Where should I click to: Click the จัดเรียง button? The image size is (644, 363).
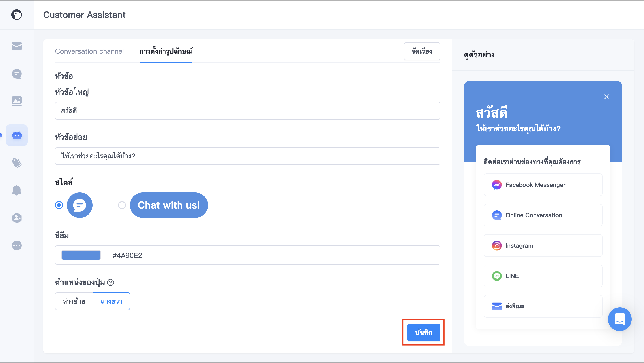(x=422, y=51)
